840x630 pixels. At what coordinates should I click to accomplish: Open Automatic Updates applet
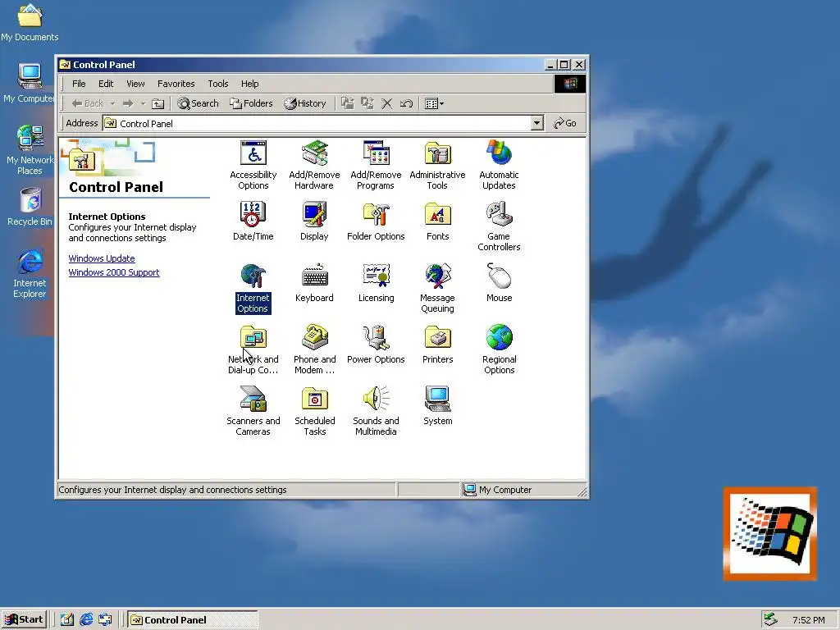pyautogui.click(x=499, y=165)
